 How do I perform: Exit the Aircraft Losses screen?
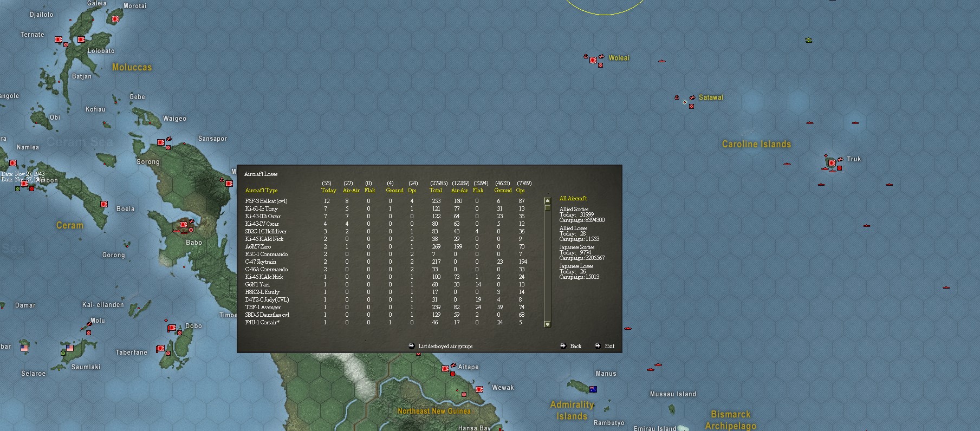pyautogui.click(x=609, y=346)
